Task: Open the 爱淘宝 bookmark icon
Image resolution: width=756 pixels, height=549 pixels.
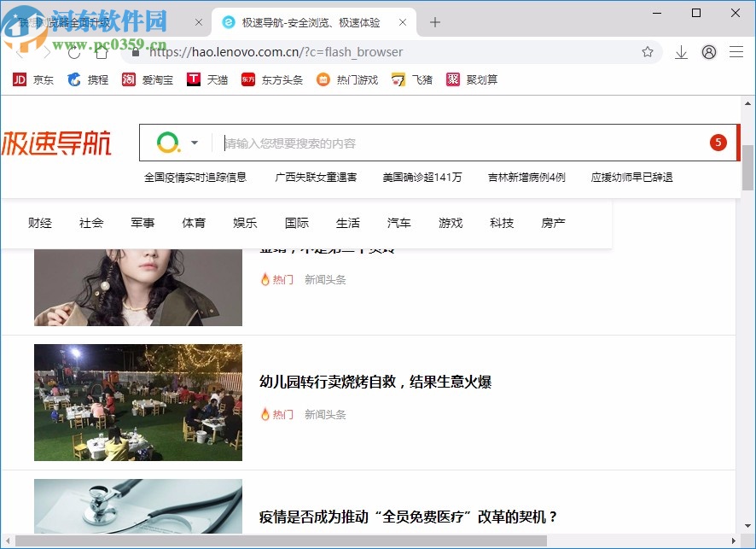Action: click(145, 79)
